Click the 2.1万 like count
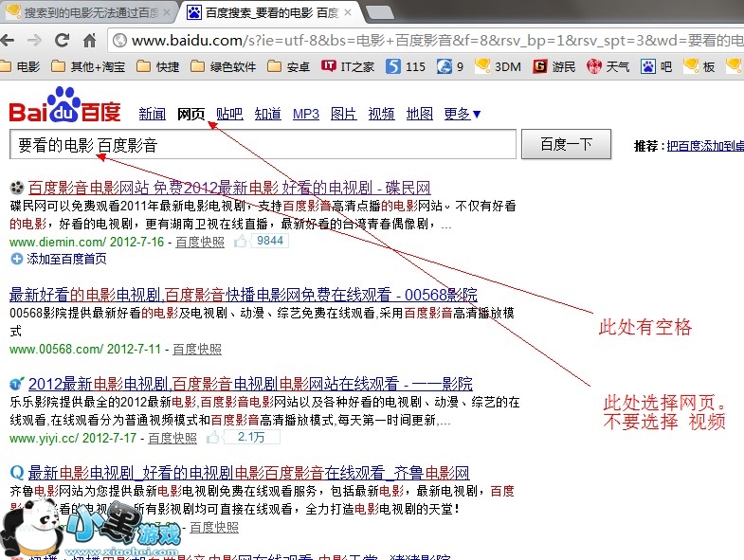The image size is (744, 560). pyautogui.click(x=251, y=437)
